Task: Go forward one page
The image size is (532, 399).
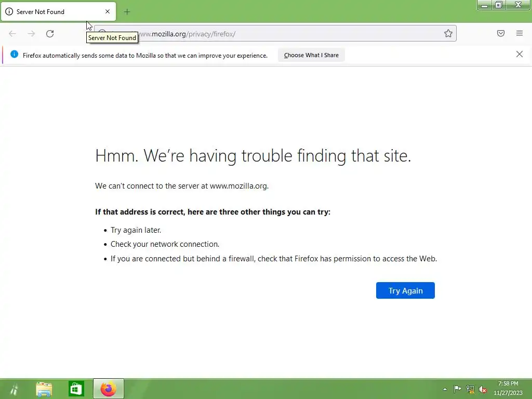Action: (31, 34)
